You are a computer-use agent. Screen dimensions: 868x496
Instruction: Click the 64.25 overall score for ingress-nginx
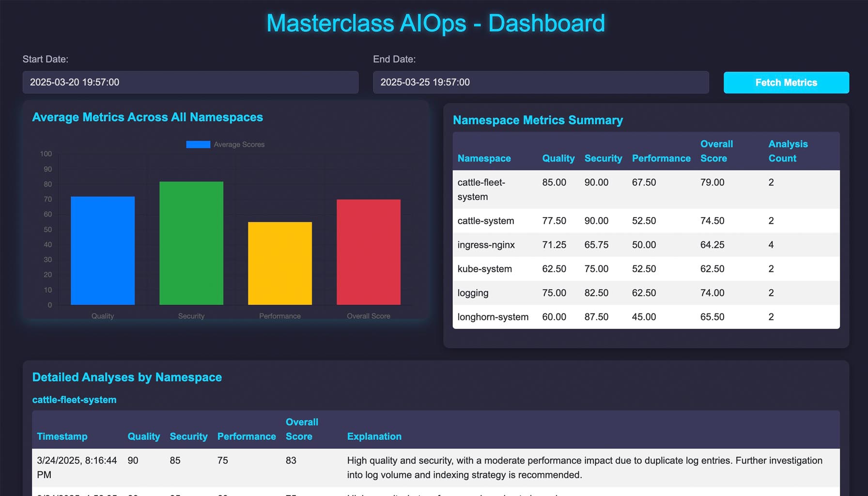point(712,245)
